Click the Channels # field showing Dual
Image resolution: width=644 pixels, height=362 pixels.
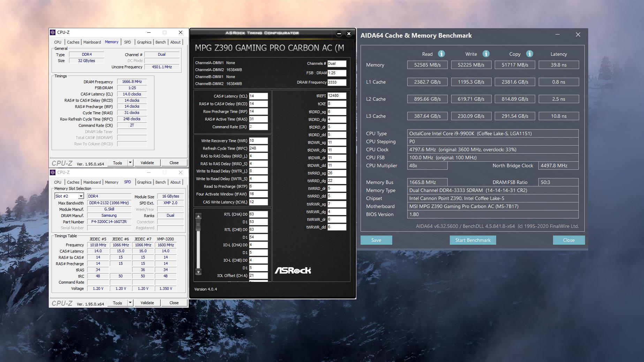pos(337,64)
